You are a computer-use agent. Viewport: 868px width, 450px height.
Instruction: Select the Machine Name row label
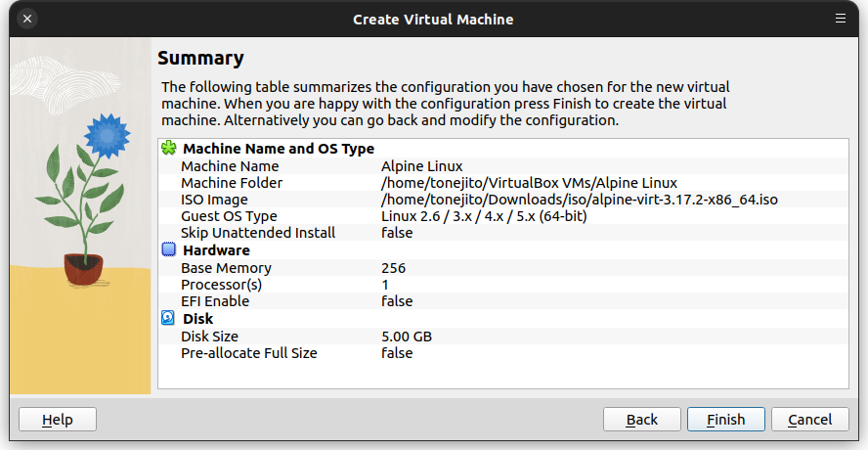230,166
